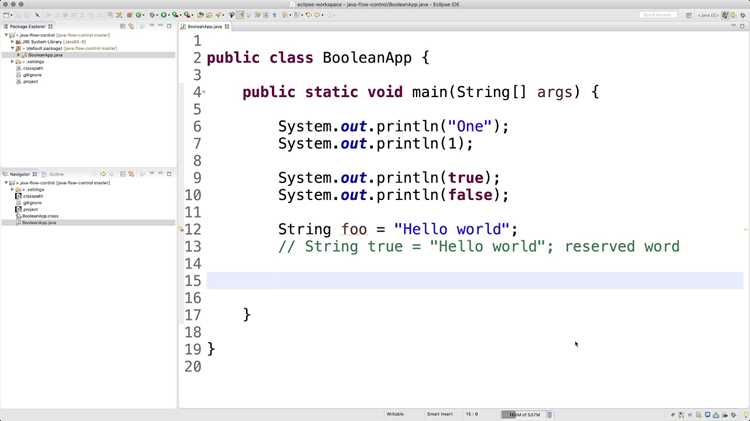
Task: Click the Run with Coverage toolbar icon
Action: 175,15
